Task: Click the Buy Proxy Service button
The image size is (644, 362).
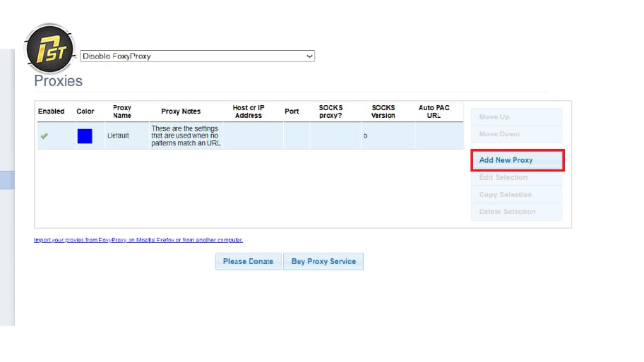Action: coord(323,261)
